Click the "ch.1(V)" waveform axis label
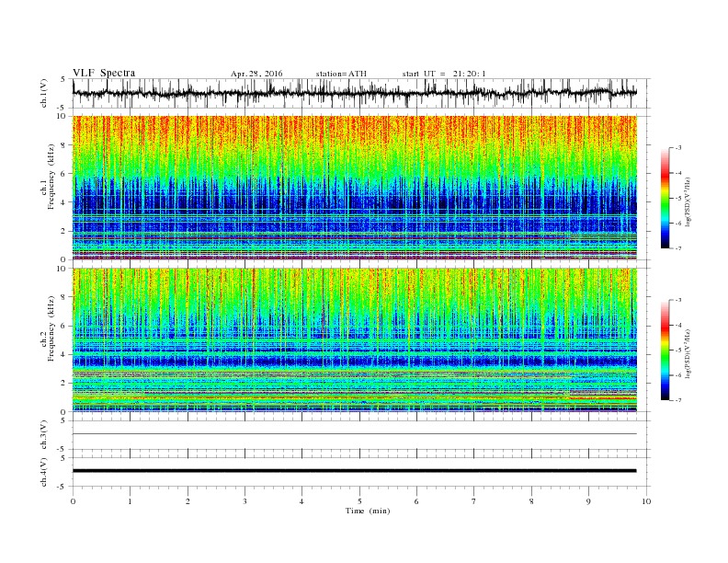The height and width of the screenshot is (563, 728). coord(44,93)
